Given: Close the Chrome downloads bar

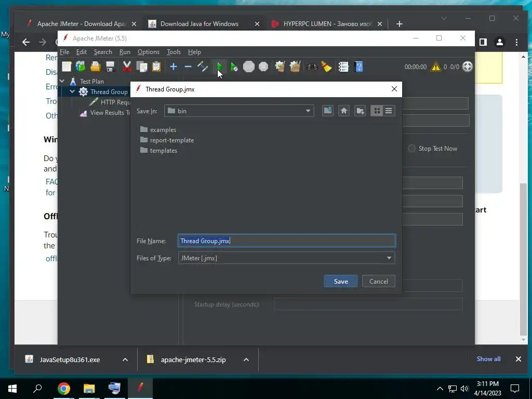Looking at the screenshot, I should coord(518,359).
